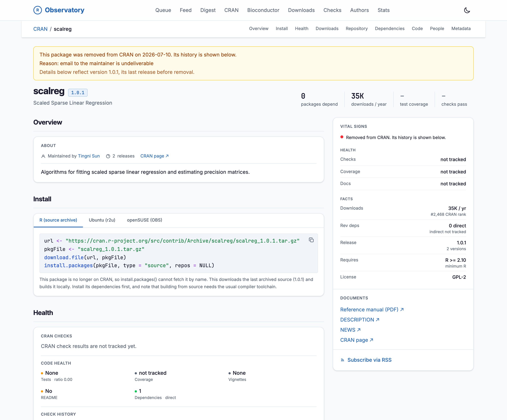Open Queue in the top navigation

(x=163, y=10)
